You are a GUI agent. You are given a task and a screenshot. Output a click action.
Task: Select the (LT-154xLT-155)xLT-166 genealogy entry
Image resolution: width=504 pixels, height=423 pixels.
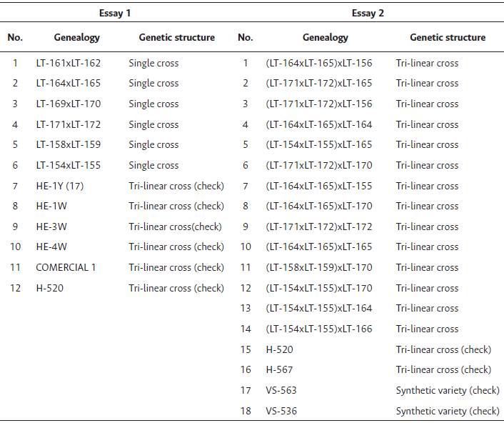(318, 329)
